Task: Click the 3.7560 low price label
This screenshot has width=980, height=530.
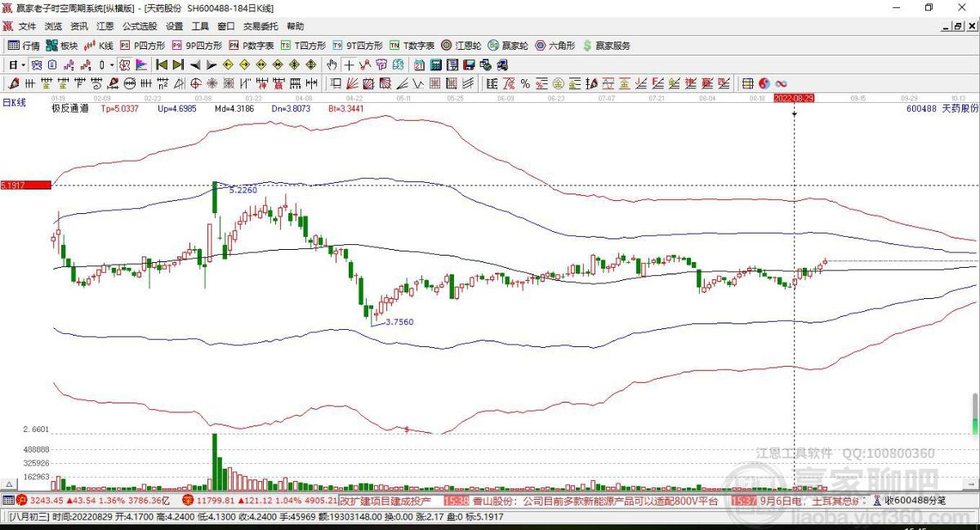Action: tap(399, 322)
